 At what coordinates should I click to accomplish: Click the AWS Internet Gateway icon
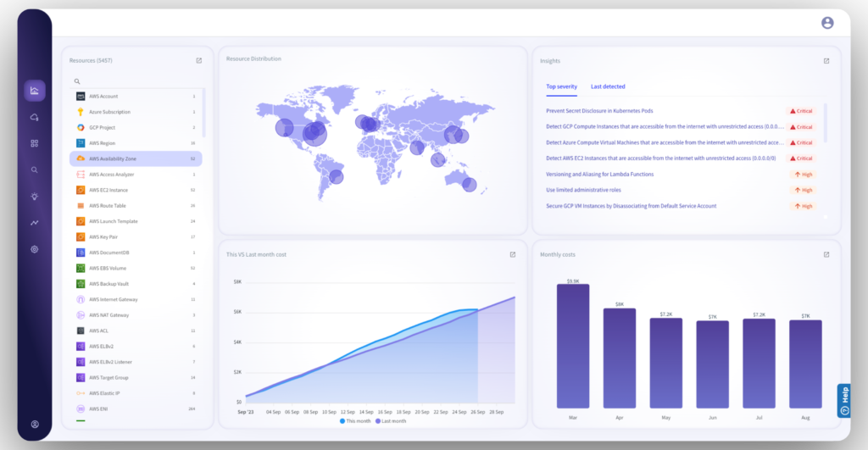(81, 299)
